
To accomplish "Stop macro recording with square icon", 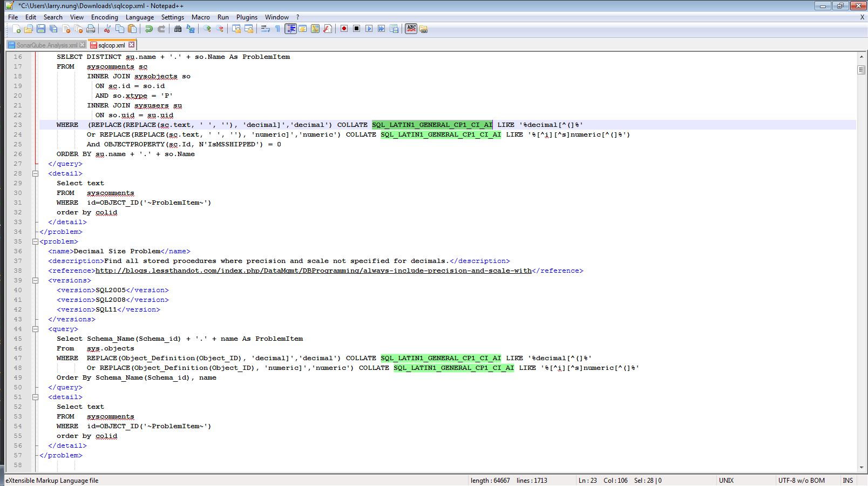I will pyautogui.click(x=357, y=29).
